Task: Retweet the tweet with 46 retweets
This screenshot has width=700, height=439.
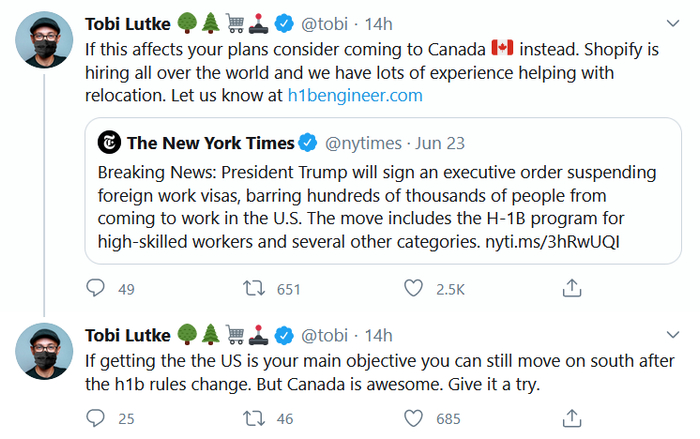Action: pos(256,418)
